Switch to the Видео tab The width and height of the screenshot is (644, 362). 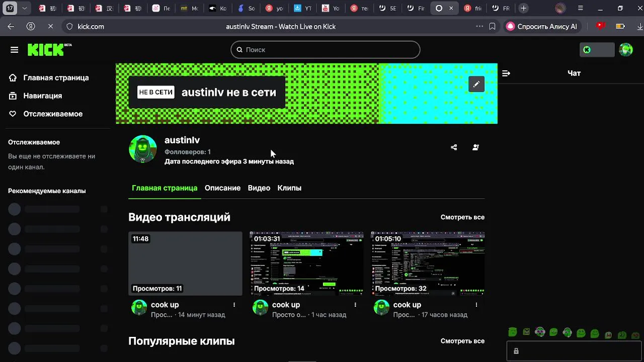[259, 188]
